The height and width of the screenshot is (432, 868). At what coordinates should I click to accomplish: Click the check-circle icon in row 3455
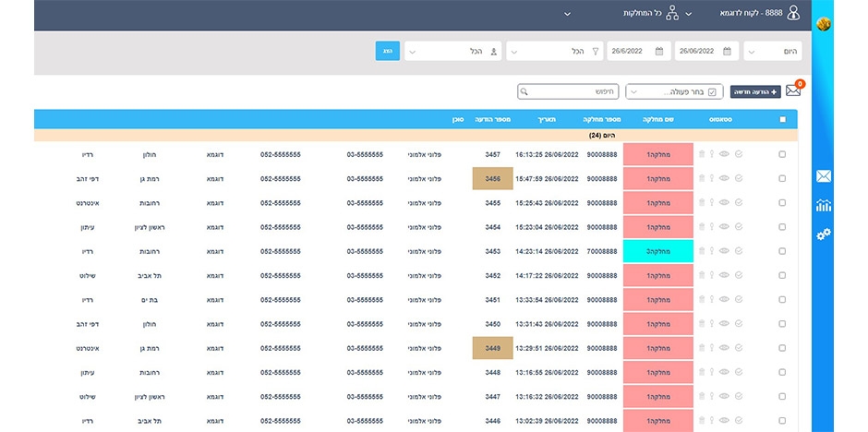click(x=739, y=202)
